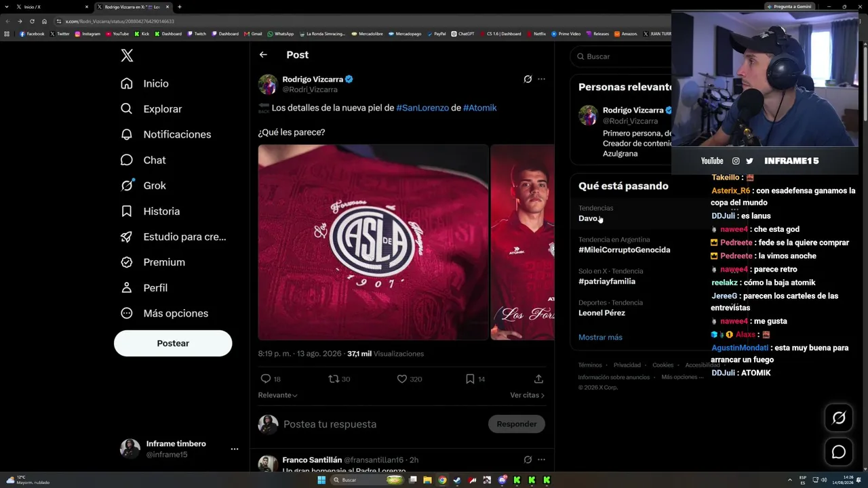Go to Inicio in the sidebar
This screenshot has width=868, height=488.
(144, 83)
